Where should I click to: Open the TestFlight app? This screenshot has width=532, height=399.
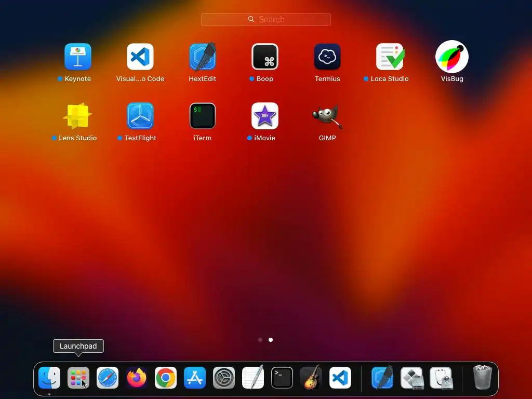(x=140, y=116)
